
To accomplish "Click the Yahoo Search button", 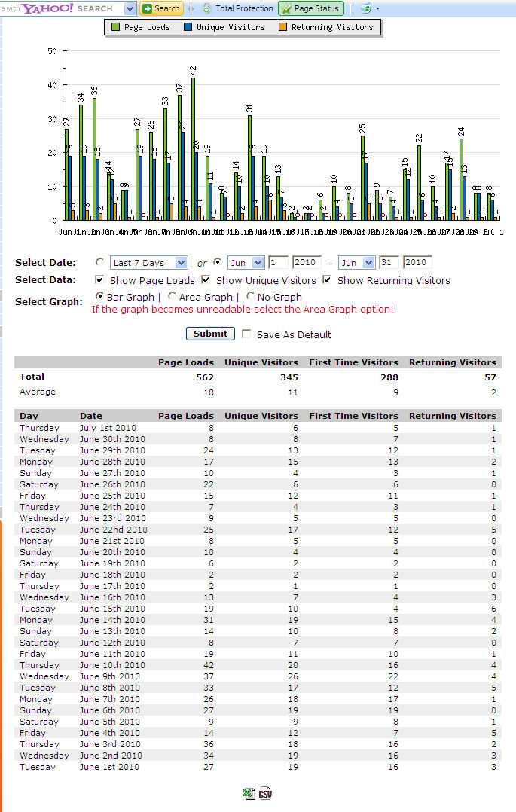I will coord(161,9).
